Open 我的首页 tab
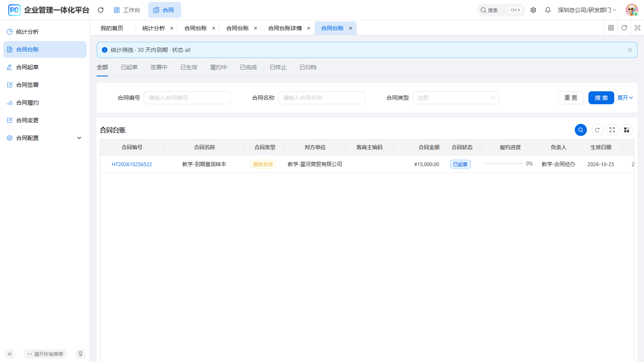 coord(112,28)
